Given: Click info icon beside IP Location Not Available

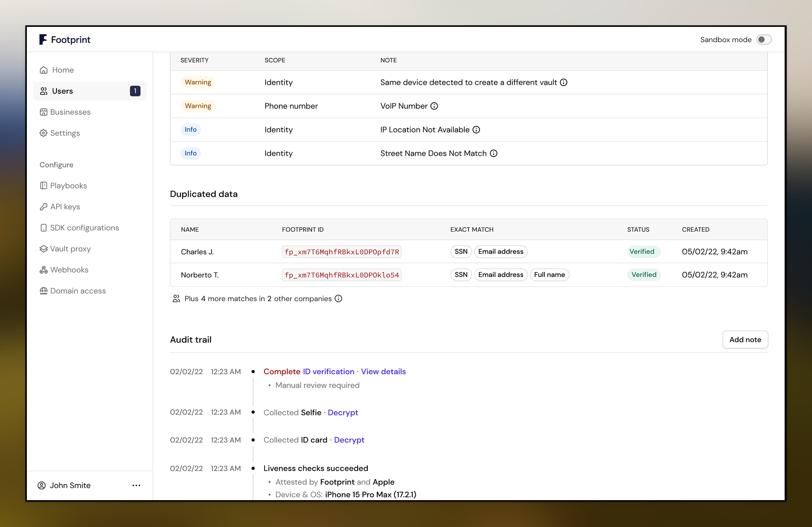Looking at the screenshot, I should click(x=476, y=130).
